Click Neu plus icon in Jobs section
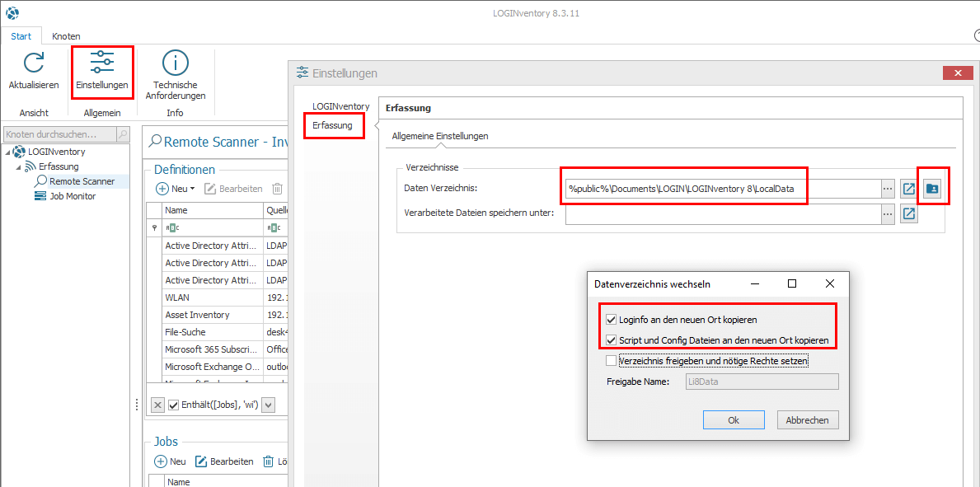The width and height of the screenshot is (980, 487). [161, 461]
